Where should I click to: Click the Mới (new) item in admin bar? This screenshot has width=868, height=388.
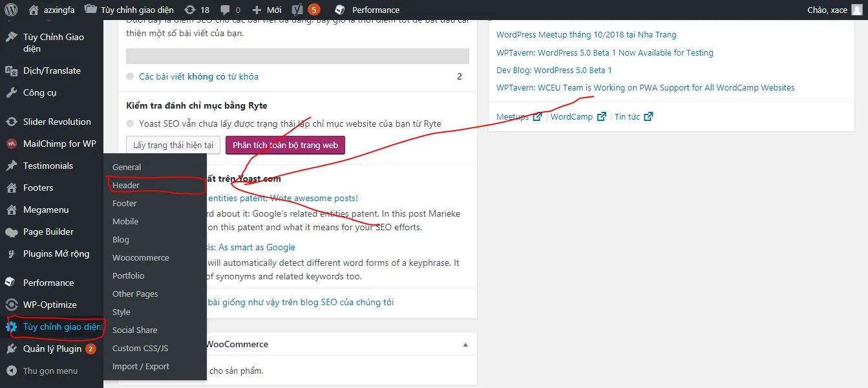point(266,10)
